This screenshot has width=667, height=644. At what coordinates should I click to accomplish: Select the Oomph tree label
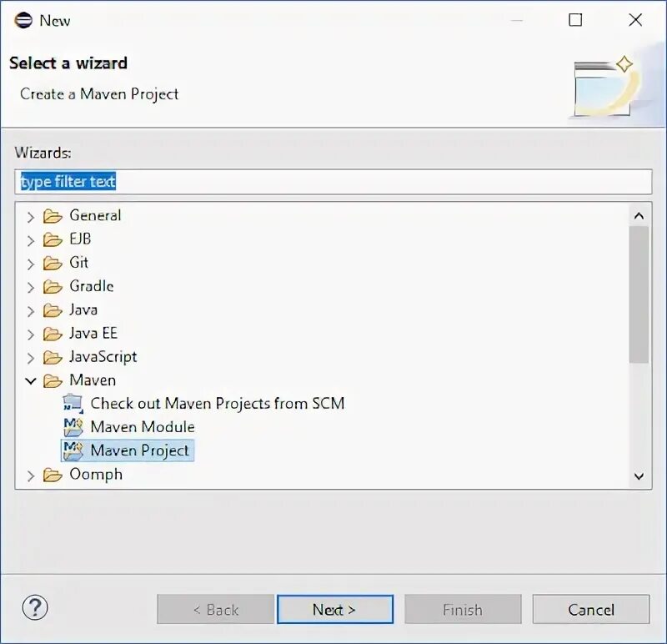[x=96, y=474]
